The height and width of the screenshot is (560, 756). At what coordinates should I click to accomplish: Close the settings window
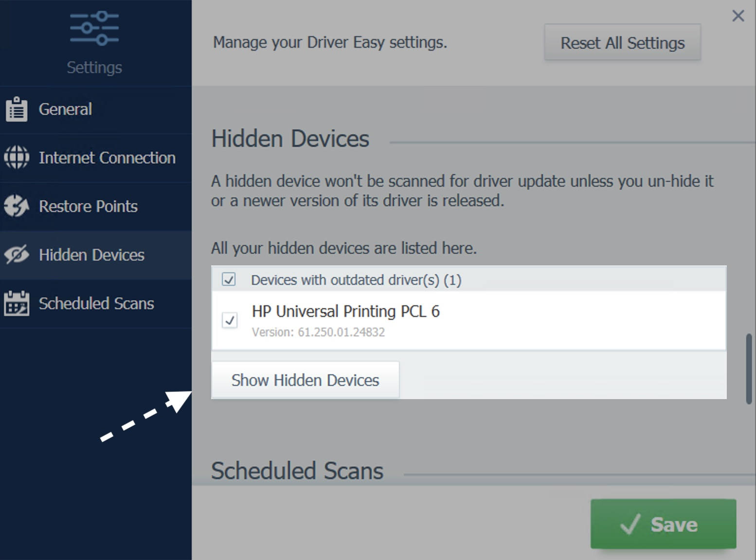point(738,16)
